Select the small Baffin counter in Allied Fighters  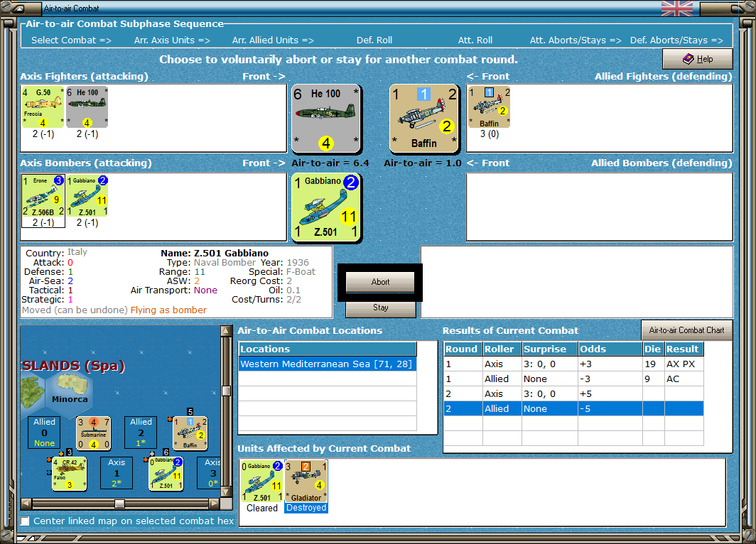[489, 107]
